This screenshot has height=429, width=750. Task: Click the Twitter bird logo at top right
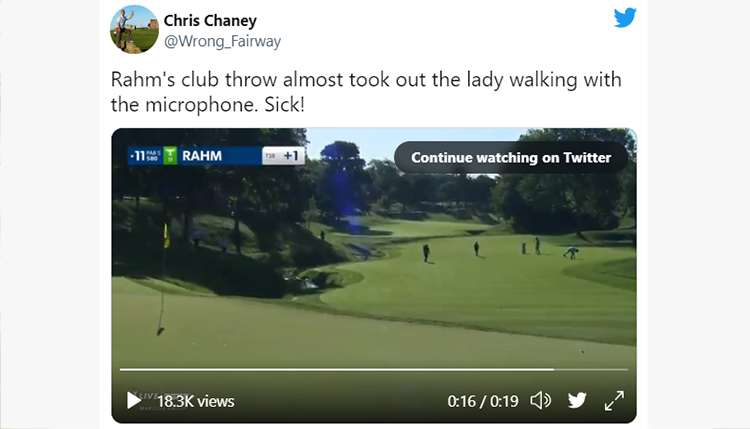pos(625,18)
